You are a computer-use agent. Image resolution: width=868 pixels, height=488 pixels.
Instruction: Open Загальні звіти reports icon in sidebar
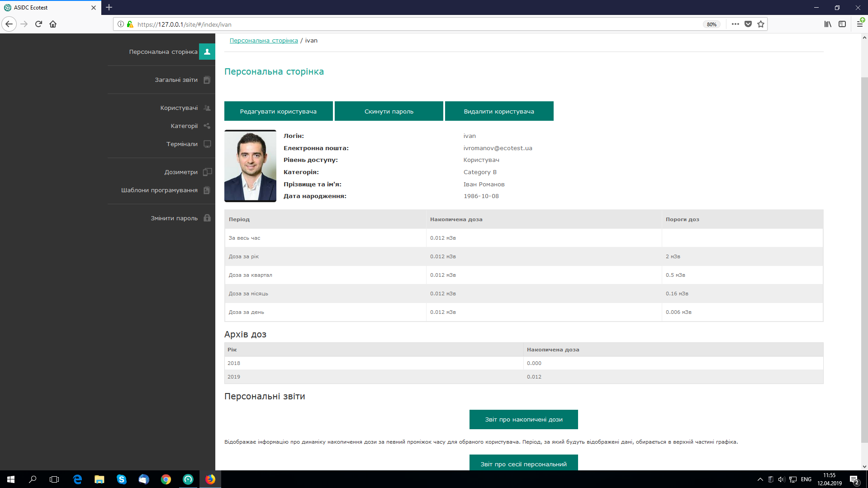point(207,80)
